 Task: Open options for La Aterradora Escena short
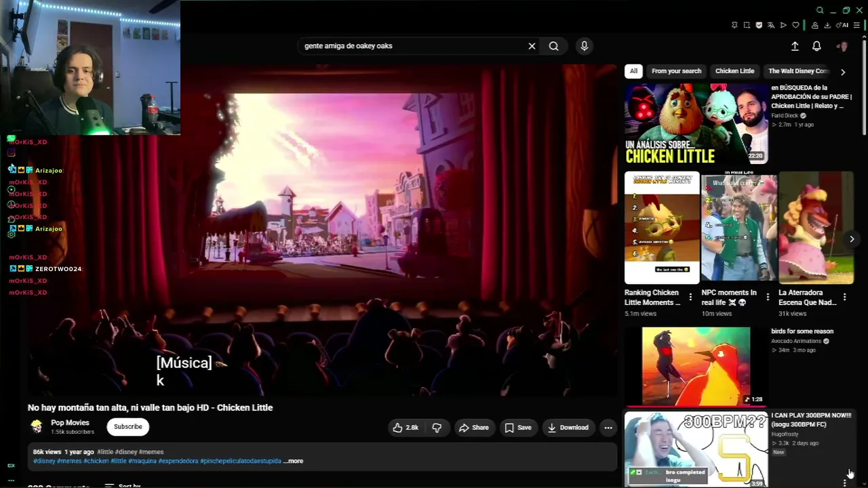tap(844, 297)
